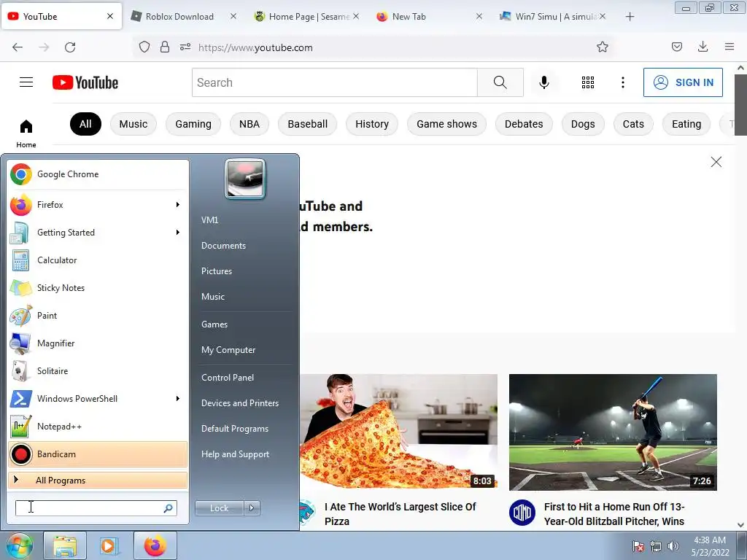The width and height of the screenshot is (747, 560).
Task: Open File Explorer from taskbar
Action: [65, 545]
